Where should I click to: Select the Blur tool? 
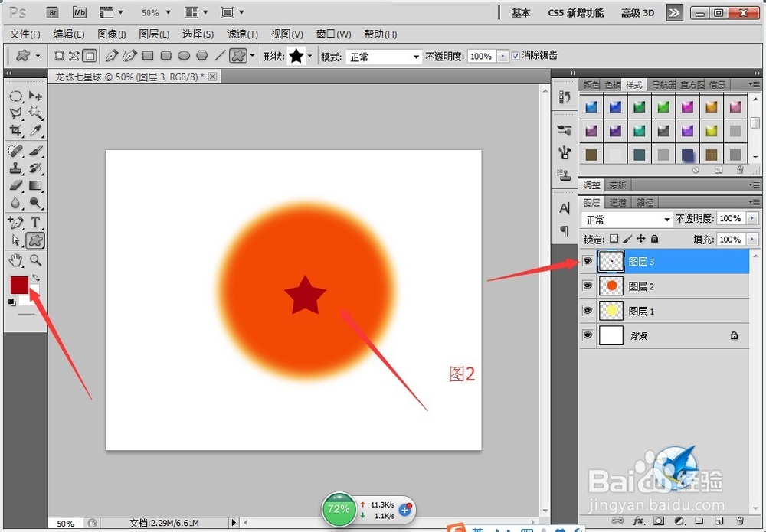[x=15, y=203]
